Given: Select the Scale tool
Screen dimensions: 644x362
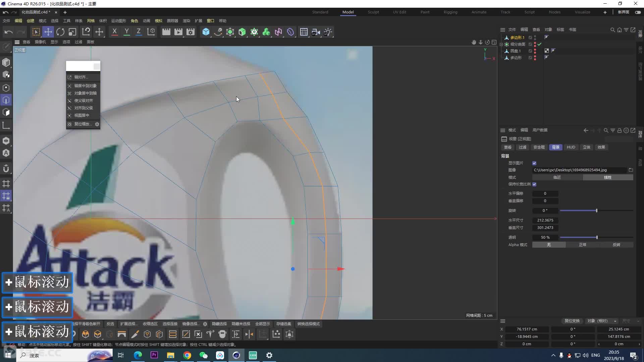Looking at the screenshot, I should click(72, 32).
